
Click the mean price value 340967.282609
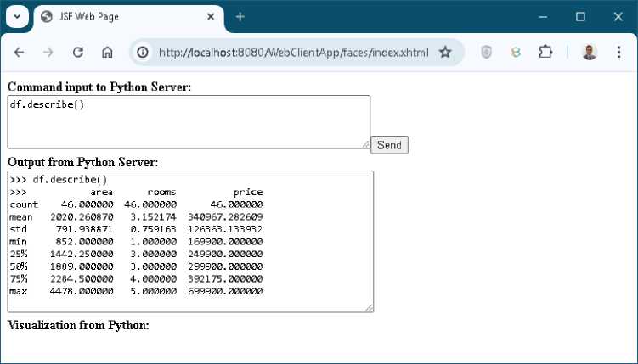[x=225, y=217]
